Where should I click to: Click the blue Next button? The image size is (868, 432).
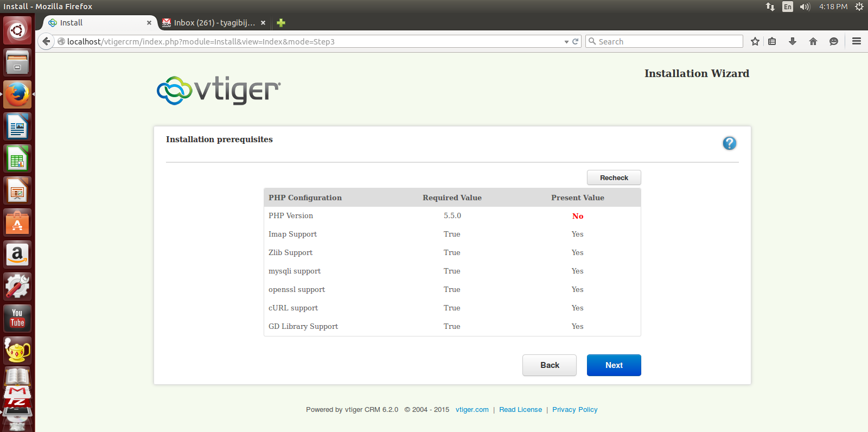pos(614,365)
